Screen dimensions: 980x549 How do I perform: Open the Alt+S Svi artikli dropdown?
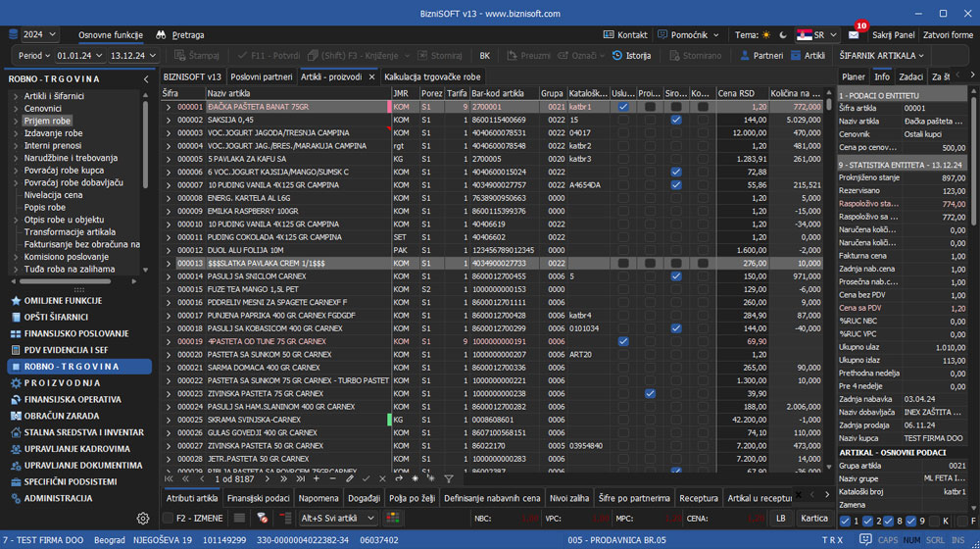pyautogui.click(x=339, y=518)
